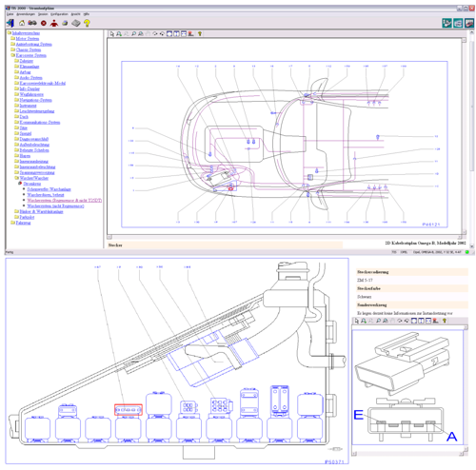
Task: Click the magnifier tool in upper diagram toolbar
Action: point(133,33)
